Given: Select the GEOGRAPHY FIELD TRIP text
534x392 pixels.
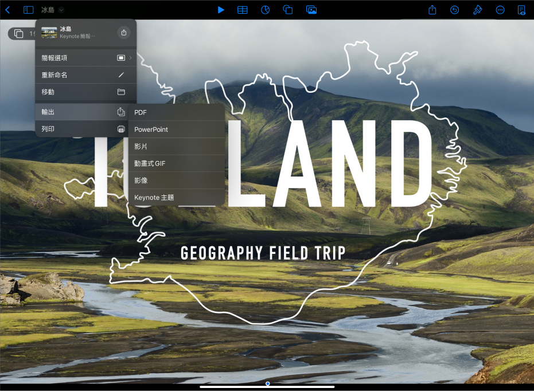Looking at the screenshot, I should (263, 253).
